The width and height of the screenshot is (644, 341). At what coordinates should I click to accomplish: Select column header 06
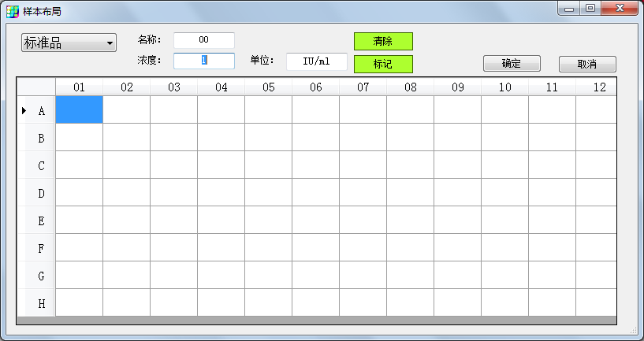point(316,87)
